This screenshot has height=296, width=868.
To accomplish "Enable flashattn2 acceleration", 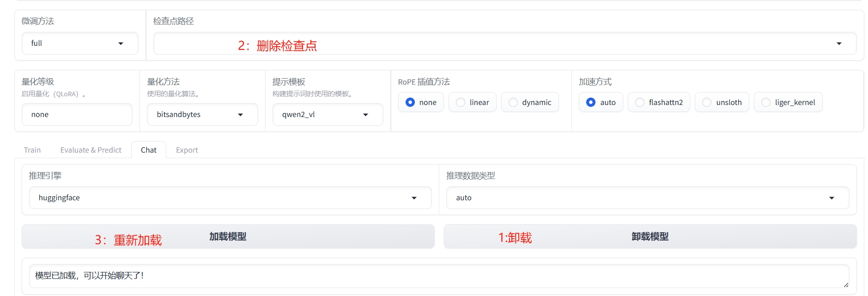I will (640, 102).
